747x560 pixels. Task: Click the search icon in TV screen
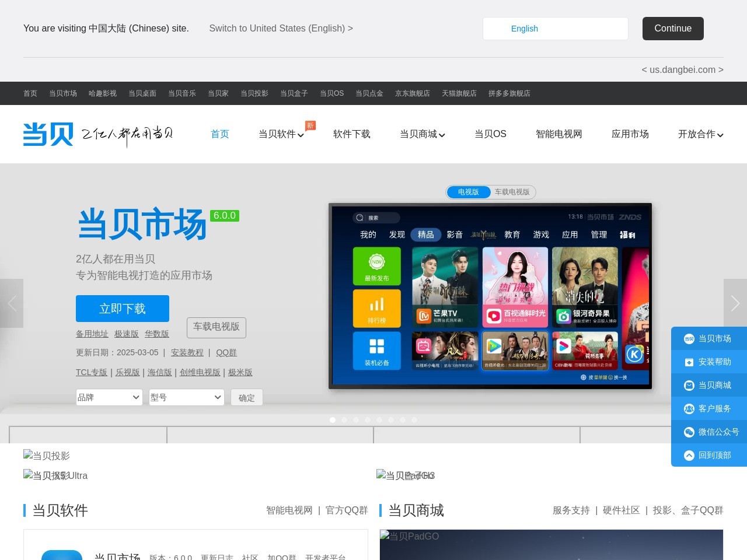click(360, 218)
